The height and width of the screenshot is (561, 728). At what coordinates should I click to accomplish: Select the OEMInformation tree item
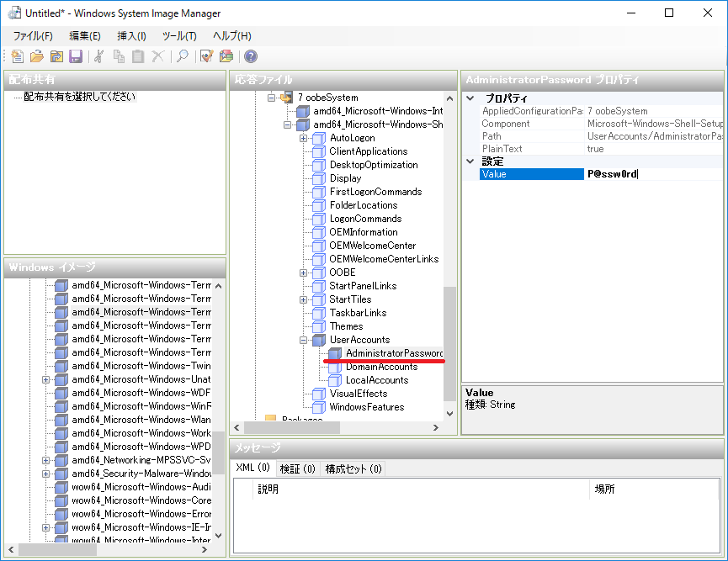pyautogui.click(x=364, y=232)
